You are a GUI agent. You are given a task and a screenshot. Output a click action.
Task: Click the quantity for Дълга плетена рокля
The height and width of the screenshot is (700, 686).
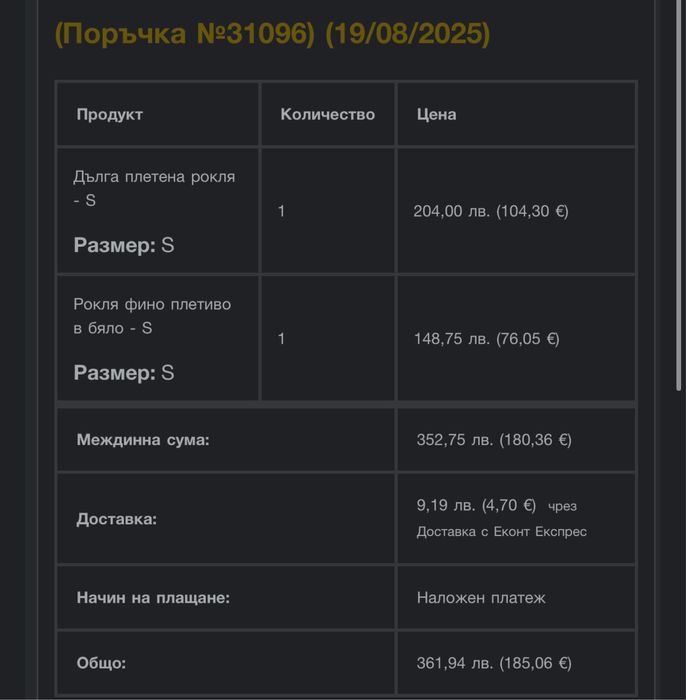click(281, 211)
